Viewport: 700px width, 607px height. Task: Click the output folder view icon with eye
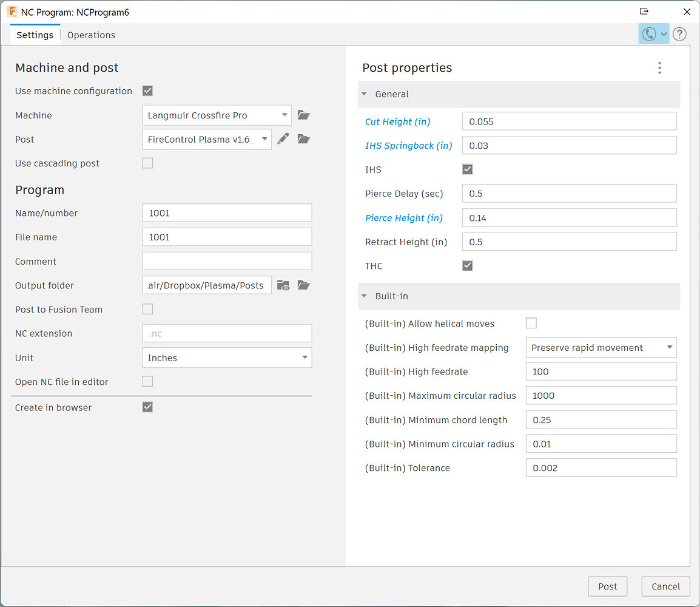click(x=283, y=285)
